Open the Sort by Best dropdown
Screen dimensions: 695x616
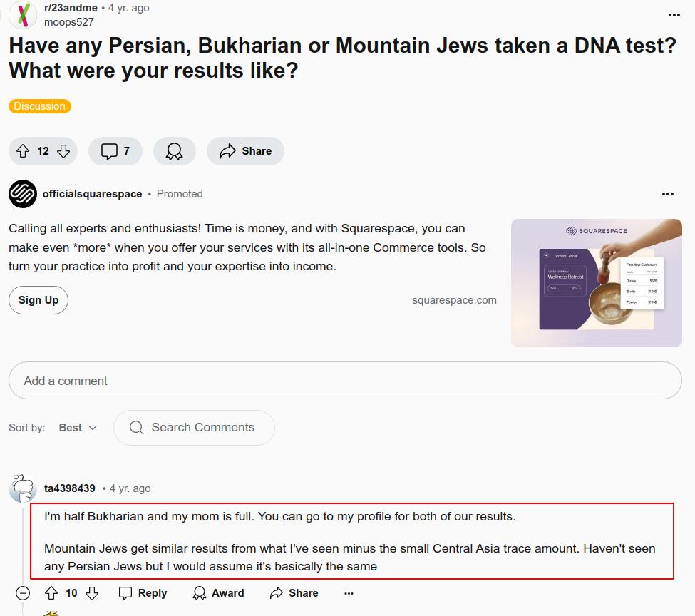coord(78,428)
